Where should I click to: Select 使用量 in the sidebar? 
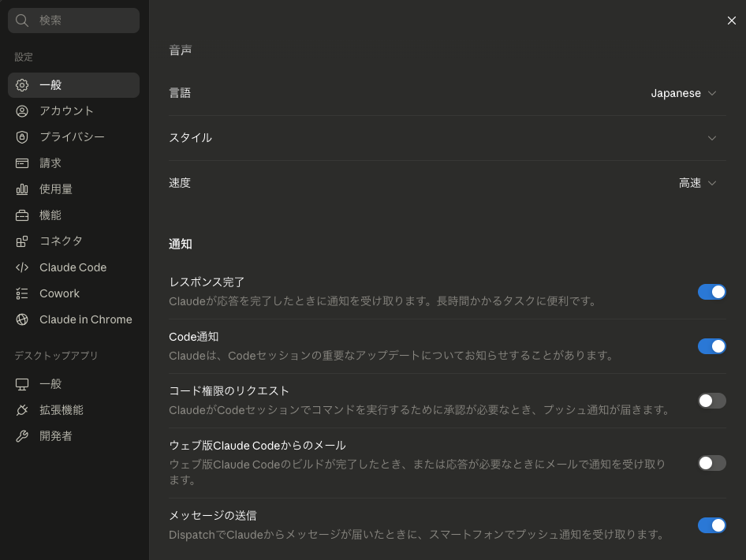(74, 189)
